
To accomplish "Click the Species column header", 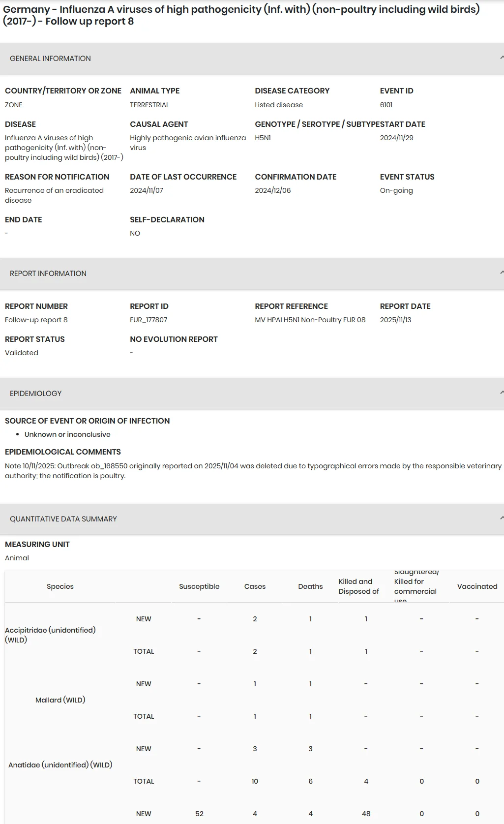I will coord(60,586).
